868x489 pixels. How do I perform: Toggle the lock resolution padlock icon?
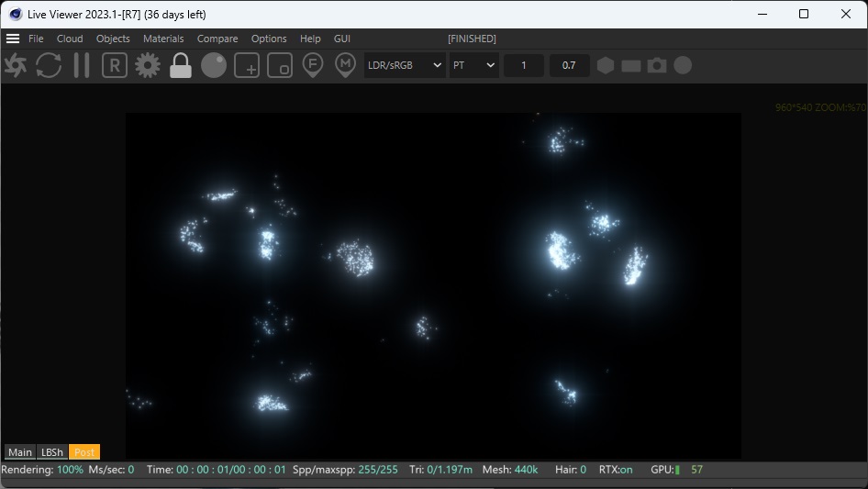(181, 65)
